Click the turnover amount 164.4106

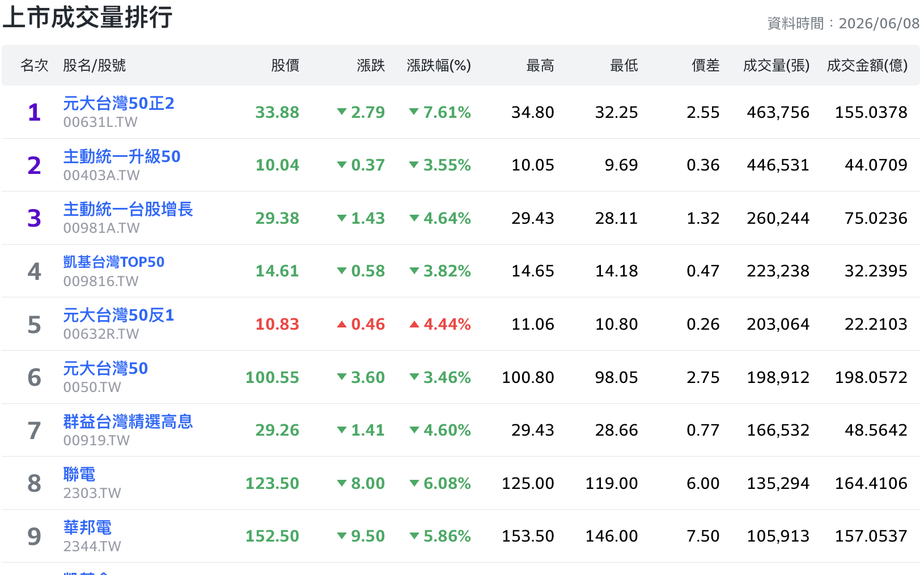click(871, 483)
